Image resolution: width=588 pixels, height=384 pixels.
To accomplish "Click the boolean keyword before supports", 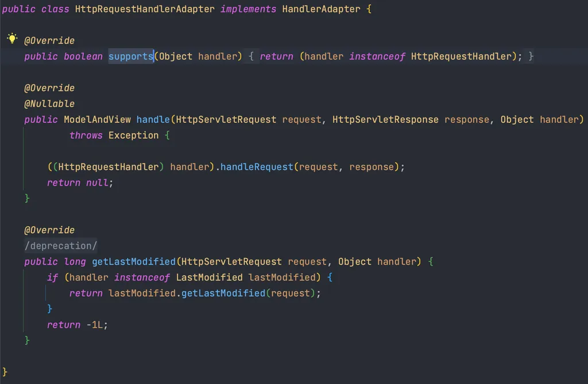I will pyautogui.click(x=83, y=57).
